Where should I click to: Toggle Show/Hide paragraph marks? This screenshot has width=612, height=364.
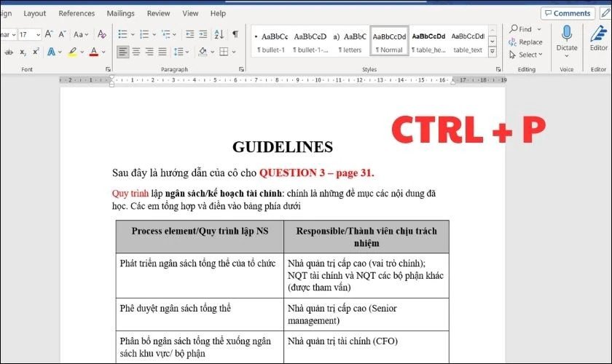coord(235,34)
